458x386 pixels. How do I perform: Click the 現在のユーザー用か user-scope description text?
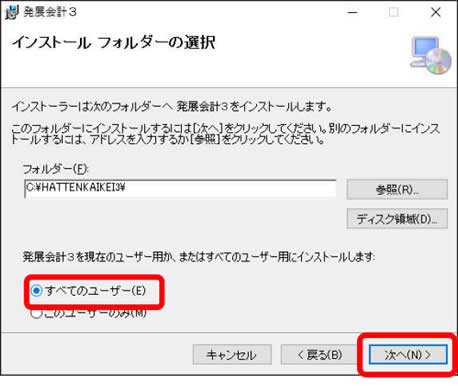click(x=199, y=257)
